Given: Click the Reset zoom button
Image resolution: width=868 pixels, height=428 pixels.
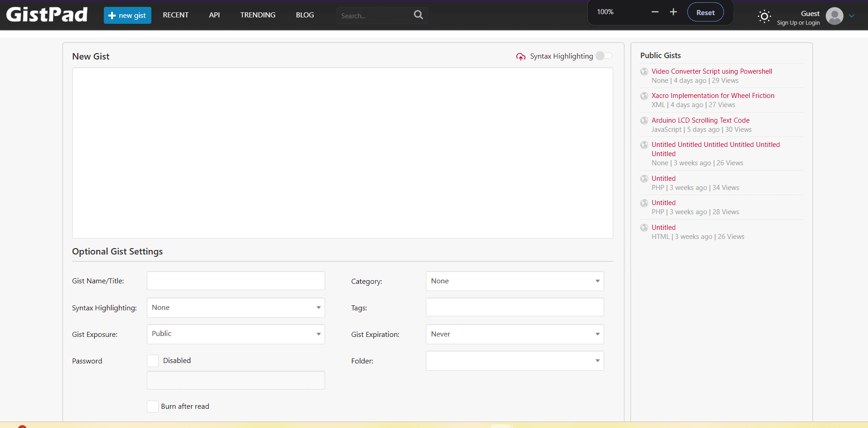Looking at the screenshot, I should 705,12.
